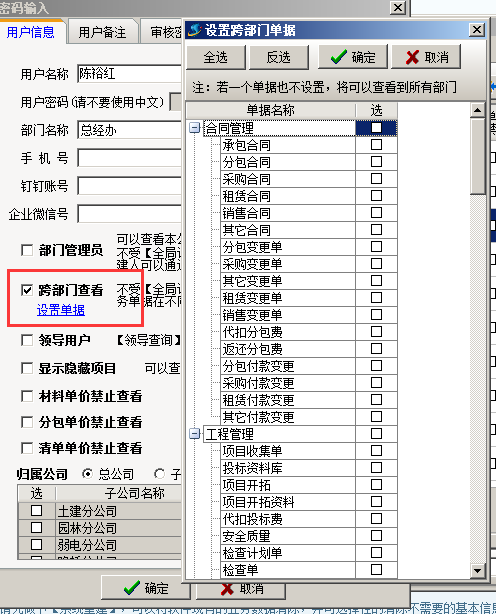496x614 pixels.
Task: Select the 项目开拓 tree item
Action: 246,485
